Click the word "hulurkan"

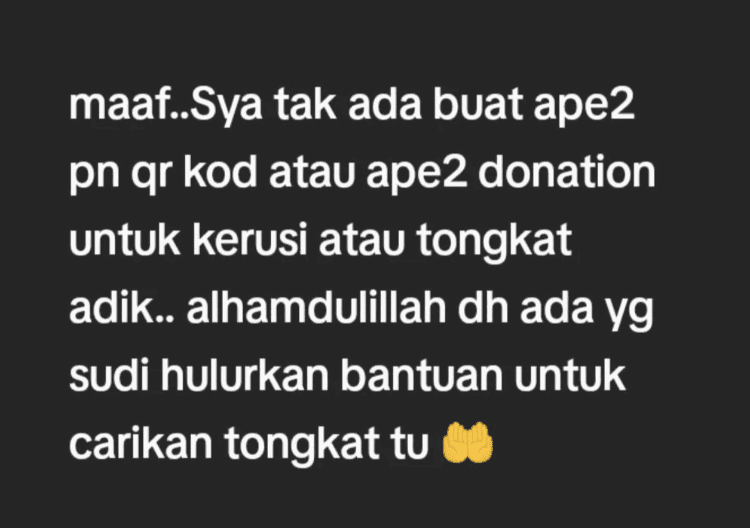(244, 376)
